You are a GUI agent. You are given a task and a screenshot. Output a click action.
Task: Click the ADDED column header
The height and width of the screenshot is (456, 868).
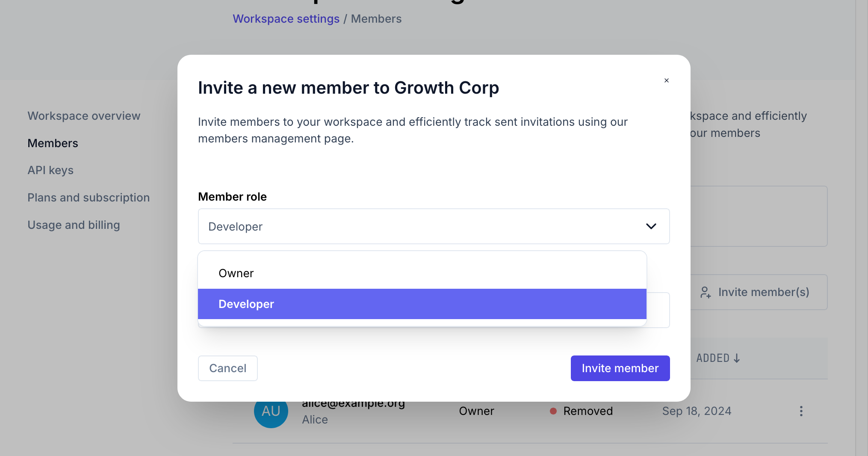pyautogui.click(x=713, y=358)
